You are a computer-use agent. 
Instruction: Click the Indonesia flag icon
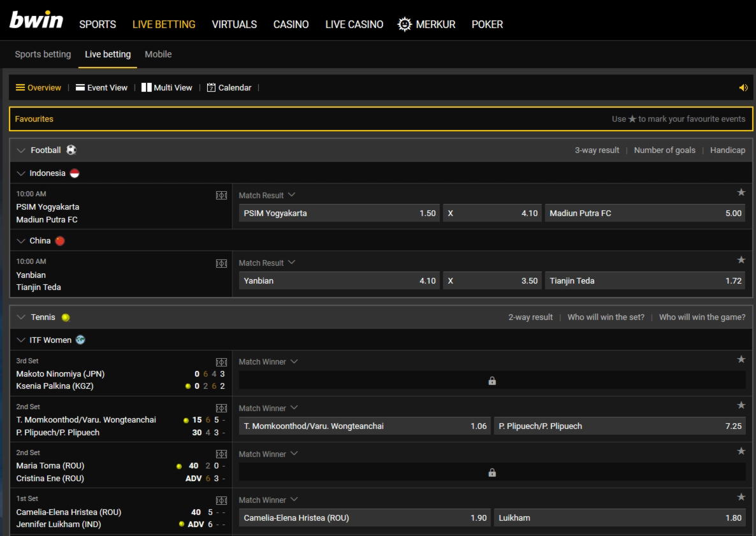[x=74, y=173]
